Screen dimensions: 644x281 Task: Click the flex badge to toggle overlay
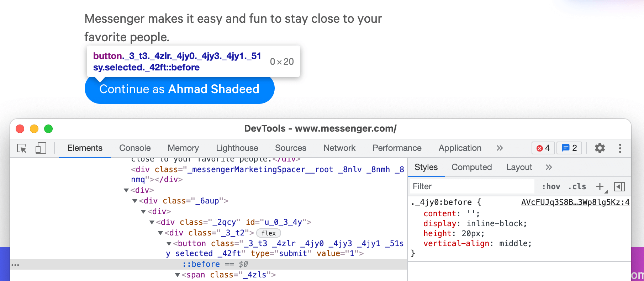(x=268, y=233)
